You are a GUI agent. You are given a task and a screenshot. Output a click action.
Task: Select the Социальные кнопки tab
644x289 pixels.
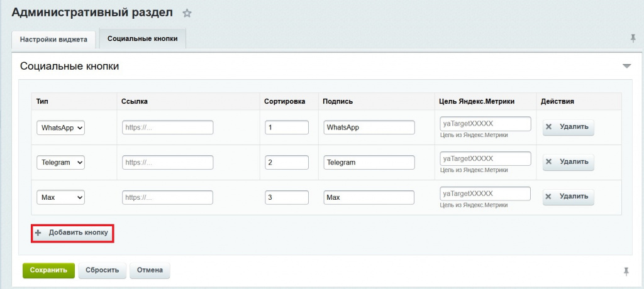(142, 39)
